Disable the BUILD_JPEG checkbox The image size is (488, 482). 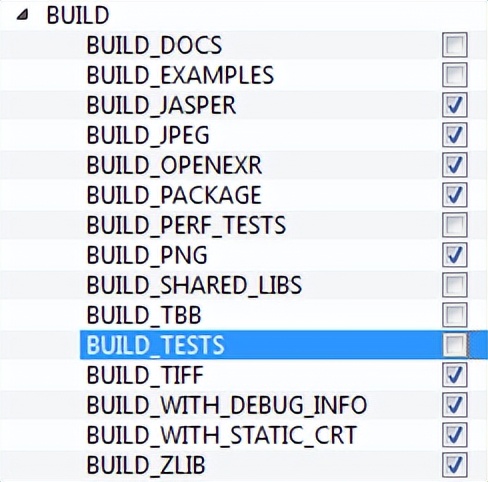pos(455,135)
